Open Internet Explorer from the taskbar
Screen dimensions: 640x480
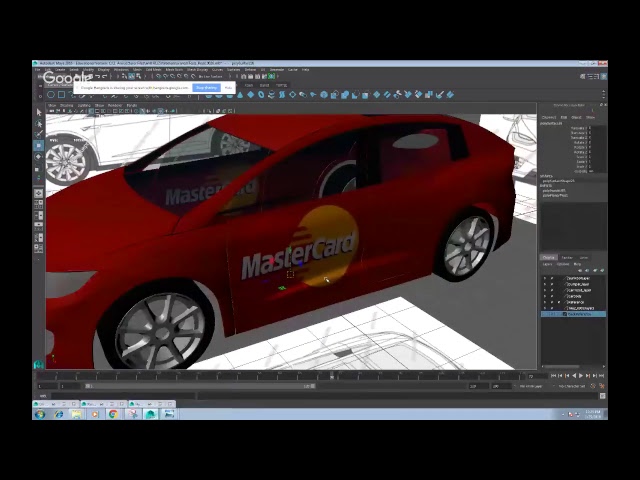(x=58, y=414)
